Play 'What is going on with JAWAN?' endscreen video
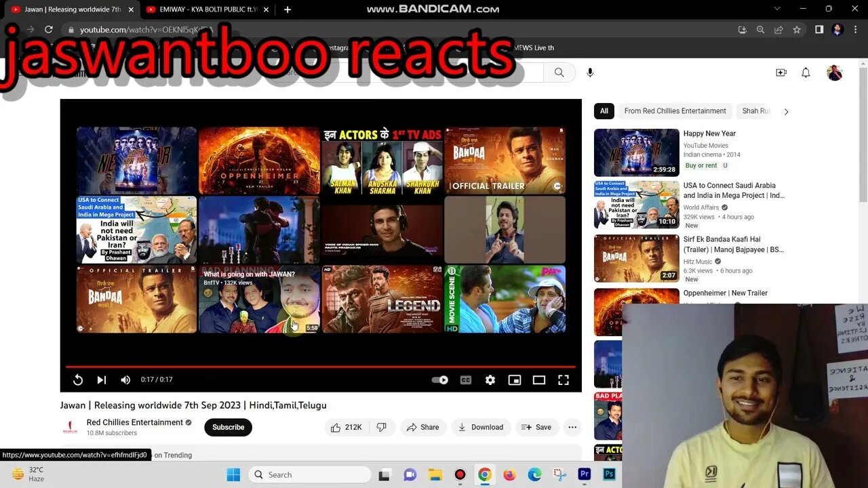The height and width of the screenshot is (488, 868). [259, 299]
